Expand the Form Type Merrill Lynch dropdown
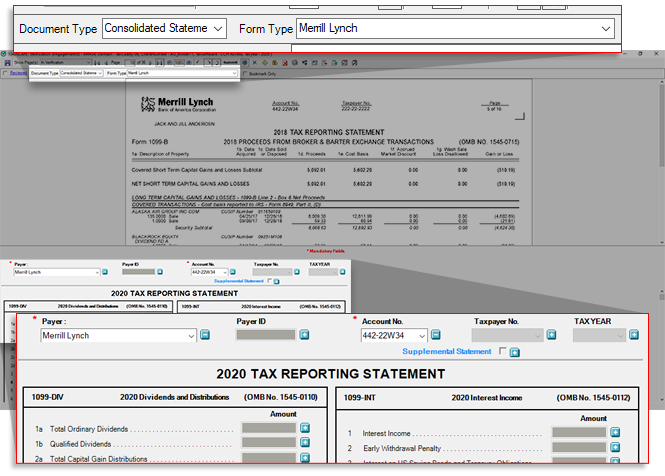665x476 pixels. point(605,29)
